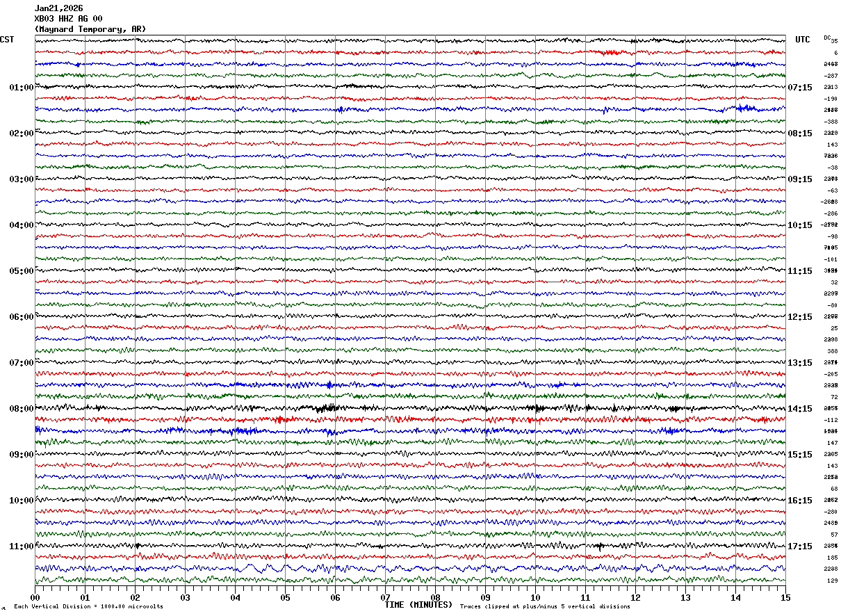Screen dimensions: 841x616
Task: Select the 04:00 CST hour label
Action: click(x=22, y=225)
